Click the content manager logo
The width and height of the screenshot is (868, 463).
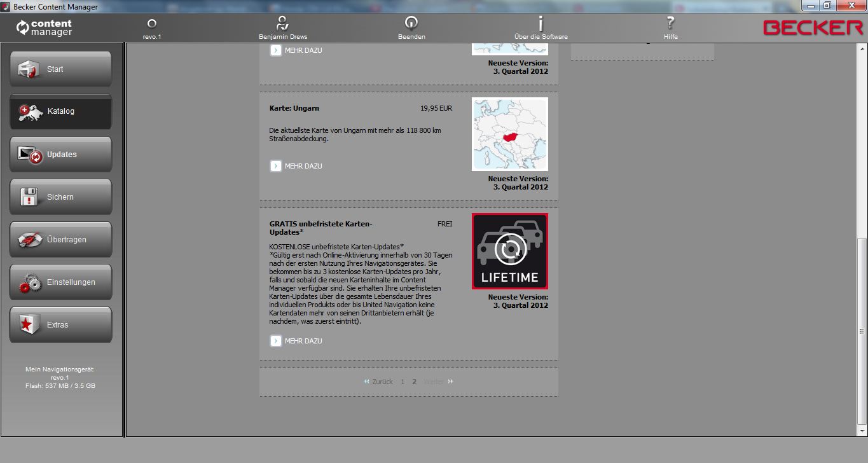[x=45, y=28]
